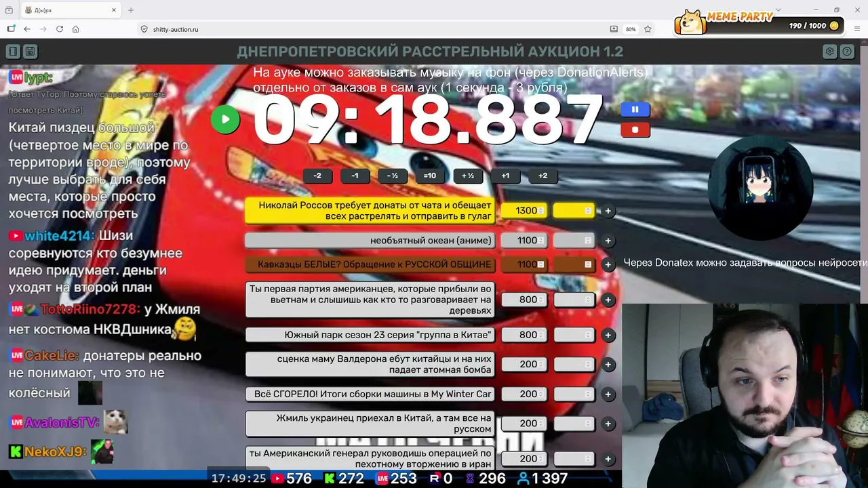Bookmark this page with the star icon

tap(648, 29)
